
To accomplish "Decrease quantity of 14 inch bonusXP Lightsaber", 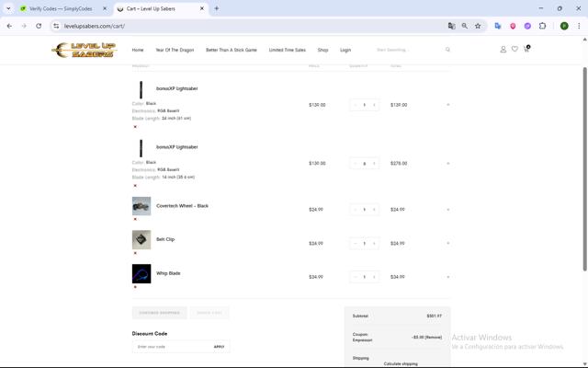I will coord(356,164).
